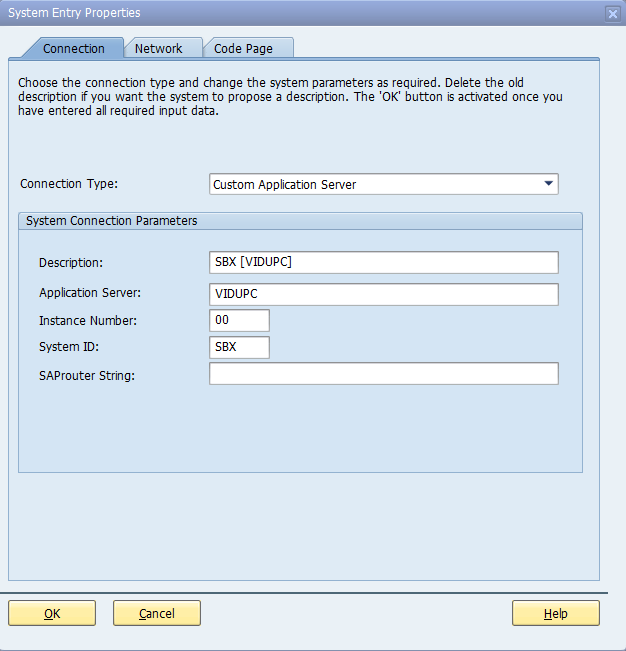Click the Instance Number label

click(x=88, y=321)
